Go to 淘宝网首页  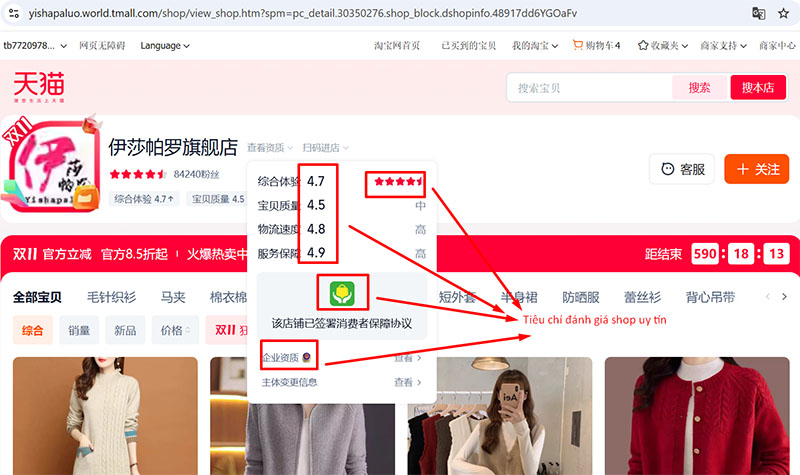pyautogui.click(x=397, y=45)
